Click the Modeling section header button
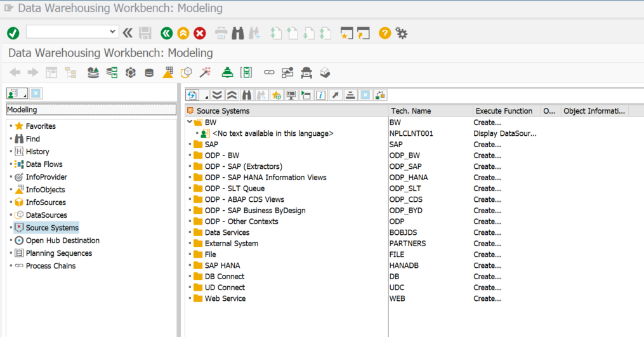The width and height of the screenshot is (644, 337). pos(91,110)
